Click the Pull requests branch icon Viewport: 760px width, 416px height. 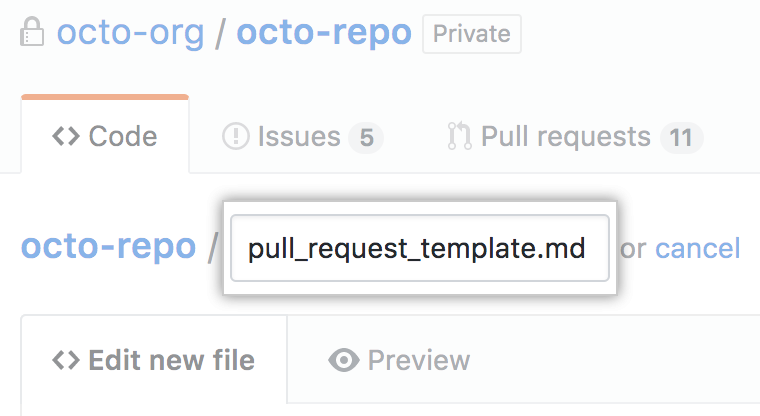(x=460, y=136)
